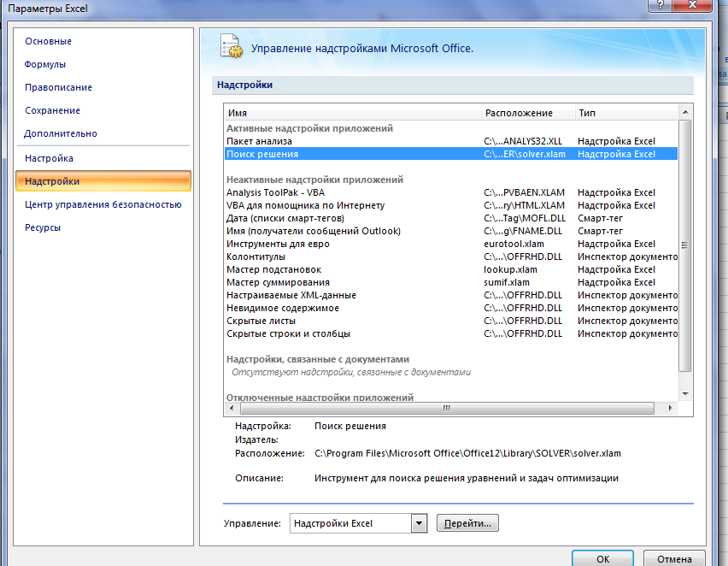
Task: Select the Настраиваемые XML-данные row
Action: (x=451, y=295)
